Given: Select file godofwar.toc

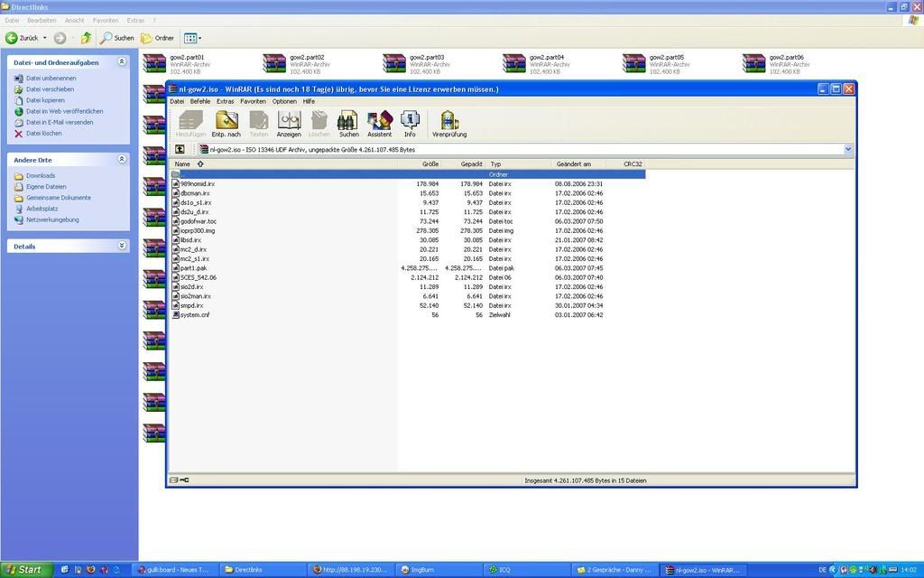Looking at the screenshot, I should click(198, 222).
